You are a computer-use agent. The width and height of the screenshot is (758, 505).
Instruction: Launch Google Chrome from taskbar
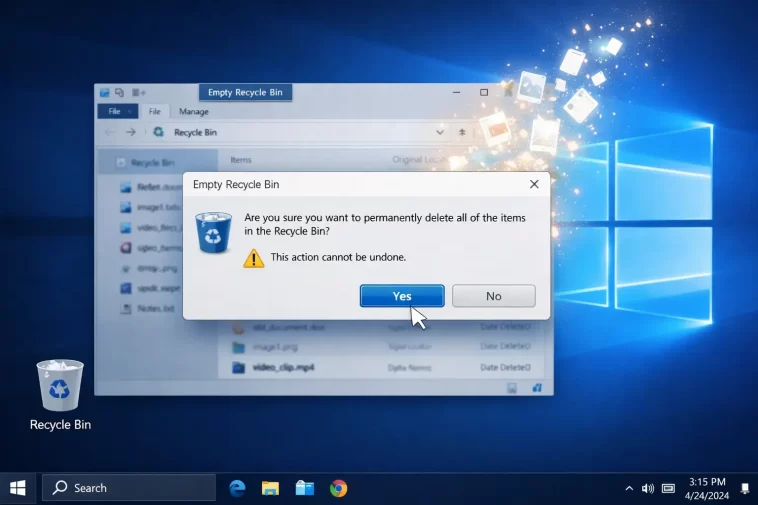(x=338, y=489)
